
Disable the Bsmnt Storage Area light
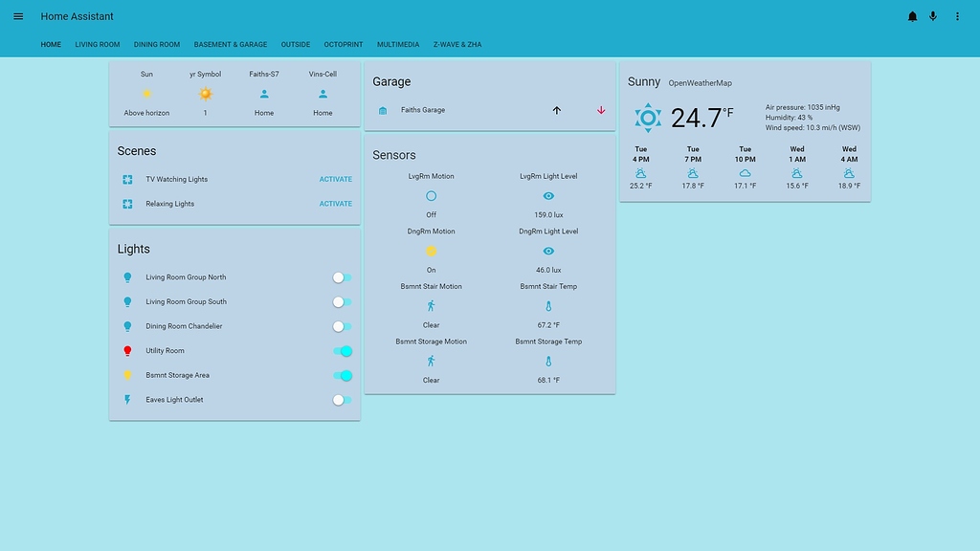pyautogui.click(x=343, y=375)
